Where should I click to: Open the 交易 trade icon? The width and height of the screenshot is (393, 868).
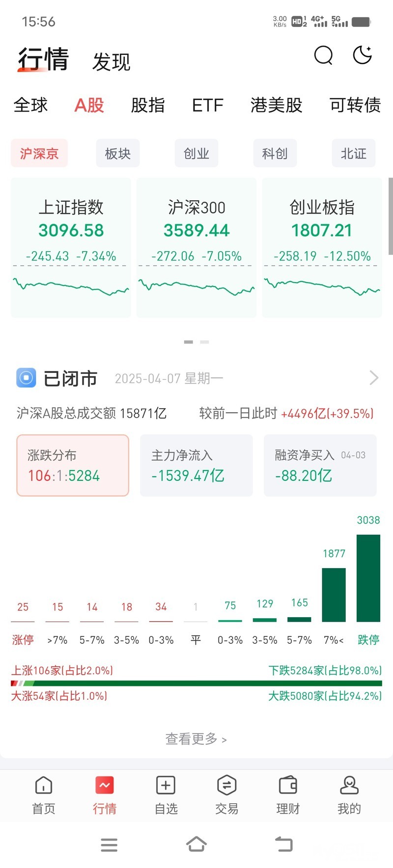tap(226, 786)
